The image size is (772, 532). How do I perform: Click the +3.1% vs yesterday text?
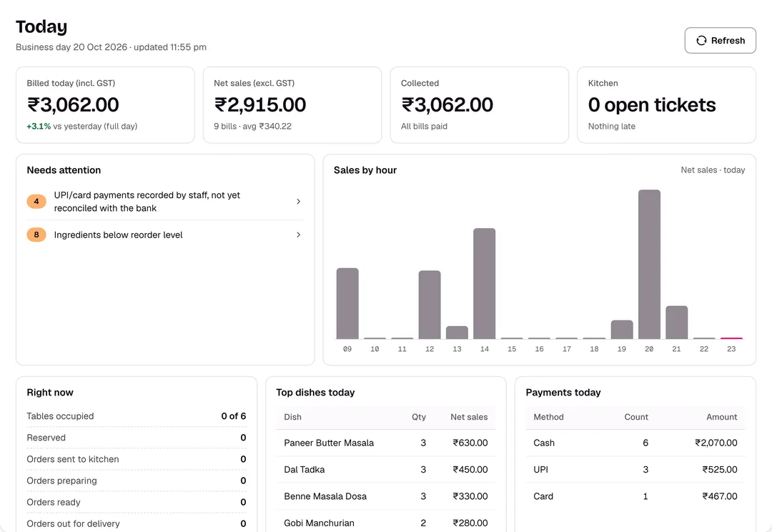click(82, 126)
